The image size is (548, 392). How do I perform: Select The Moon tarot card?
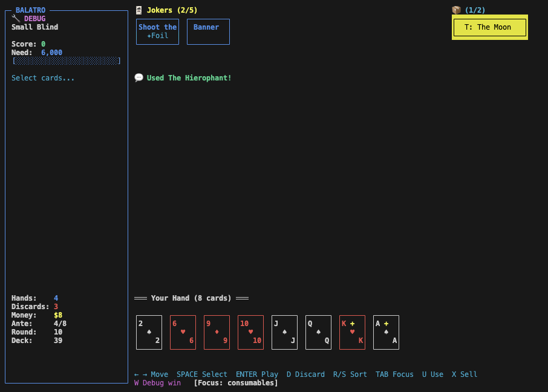(489, 27)
